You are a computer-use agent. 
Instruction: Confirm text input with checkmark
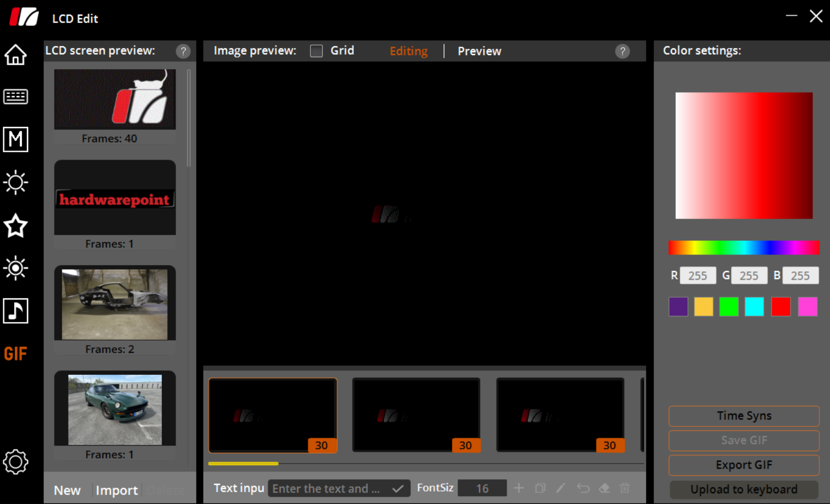(398, 488)
